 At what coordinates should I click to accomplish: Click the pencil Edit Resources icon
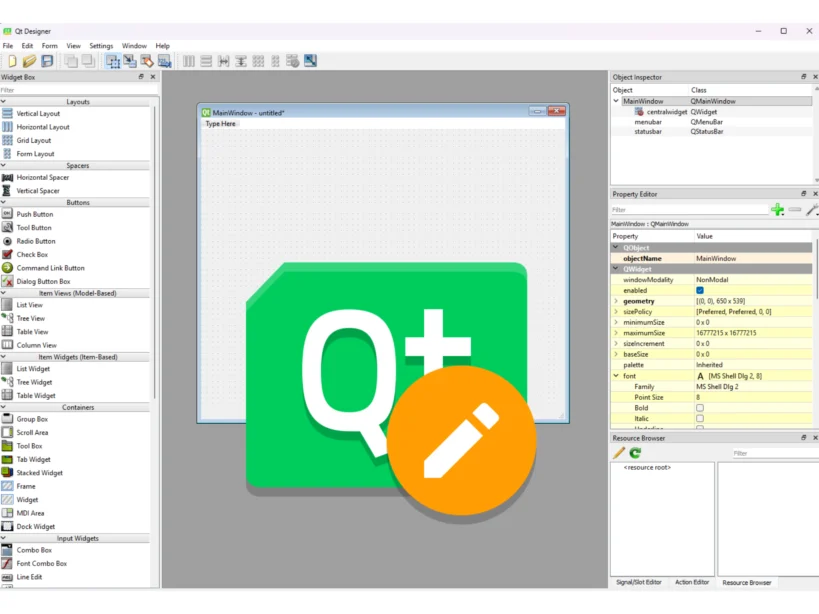(618, 453)
